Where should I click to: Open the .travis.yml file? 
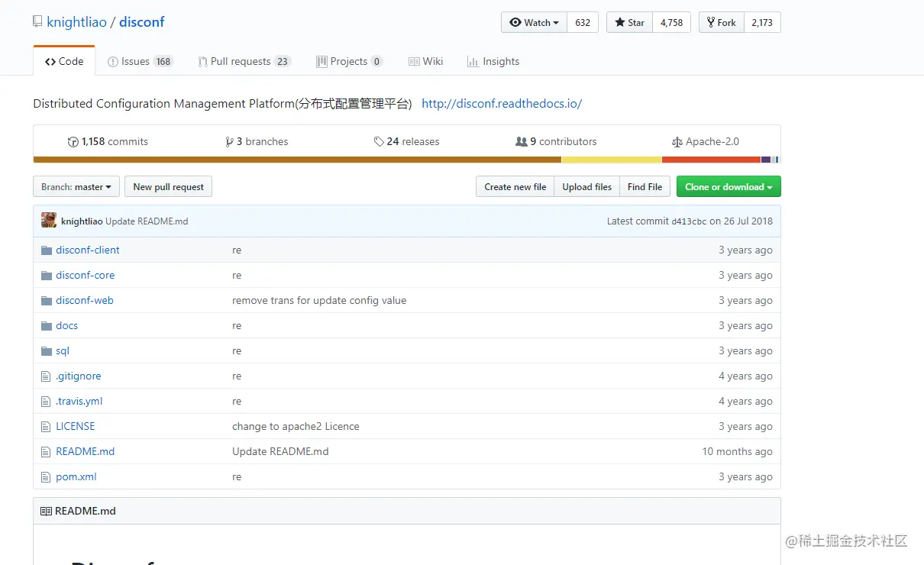(x=79, y=401)
